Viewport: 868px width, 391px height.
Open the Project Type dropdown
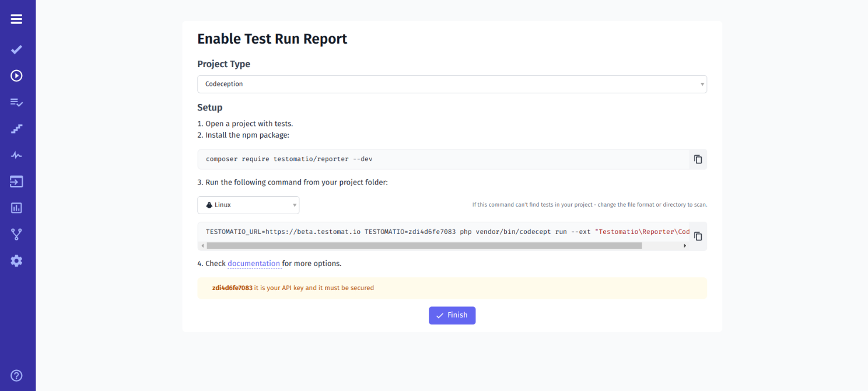pyautogui.click(x=452, y=84)
